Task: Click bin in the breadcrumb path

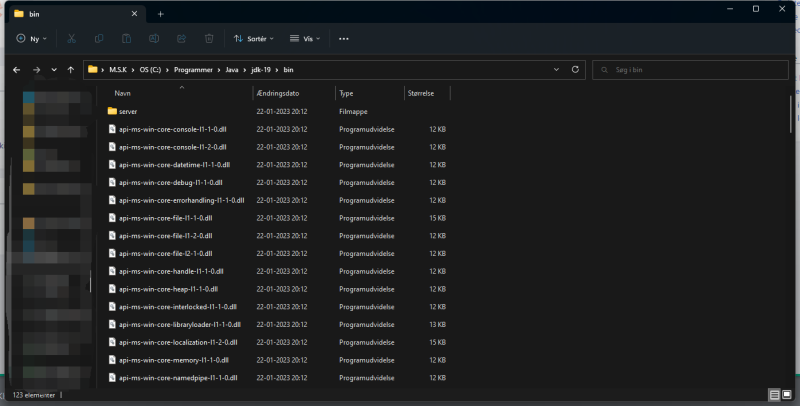Action: tap(288, 70)
